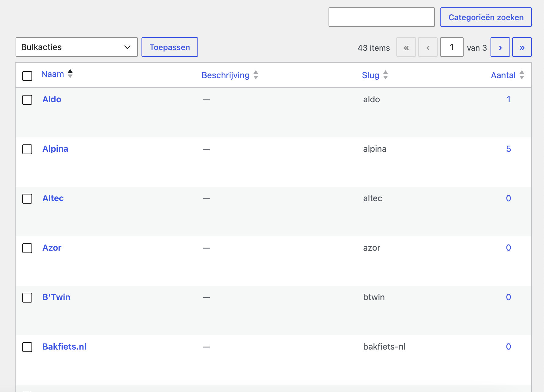Select the Azor row checkbox
This screenshot has width=544, height=392.
point(27,248)
